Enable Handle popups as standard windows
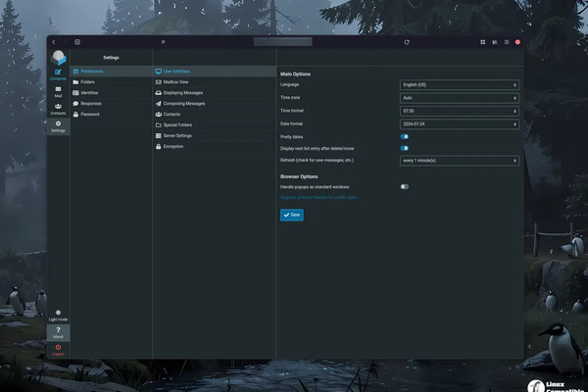This screenshot has height=392, width=588. coord(404,186)
